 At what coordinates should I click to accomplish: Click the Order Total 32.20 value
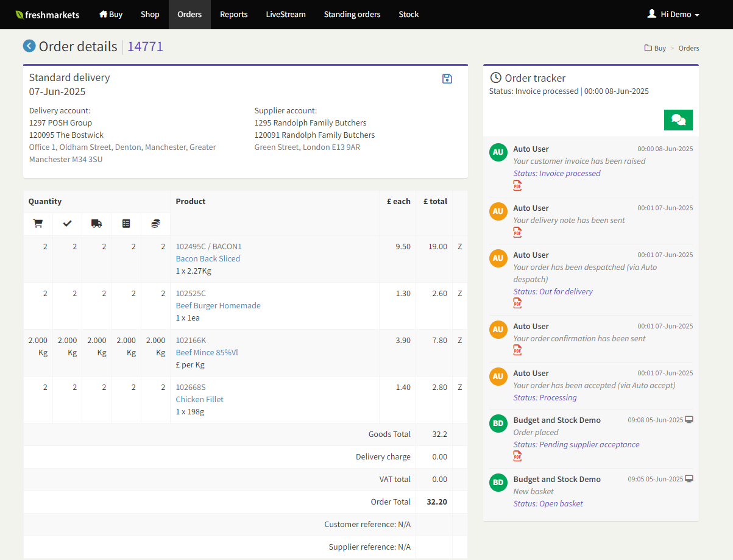click(x=437, y=502)
